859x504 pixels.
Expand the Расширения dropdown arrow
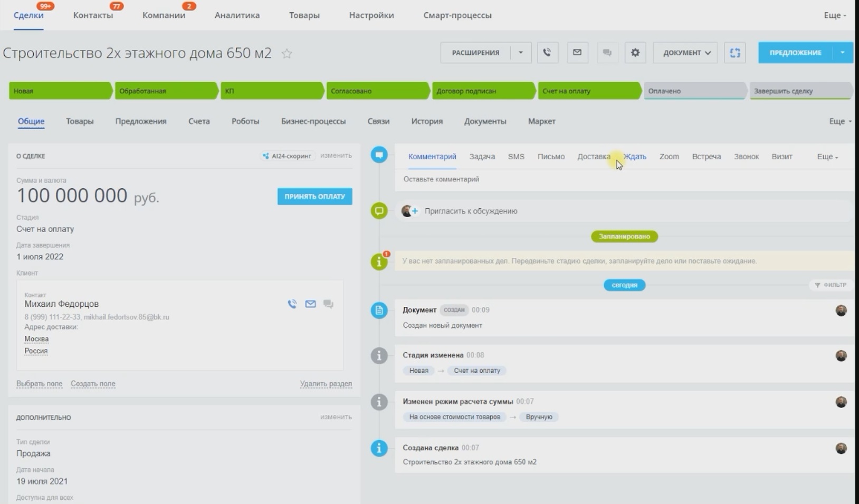521,53
